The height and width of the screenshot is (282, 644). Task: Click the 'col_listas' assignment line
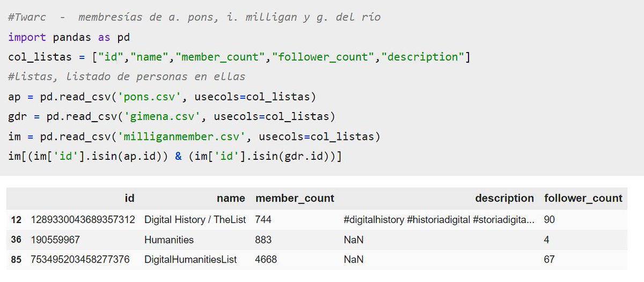pos(239,57)
